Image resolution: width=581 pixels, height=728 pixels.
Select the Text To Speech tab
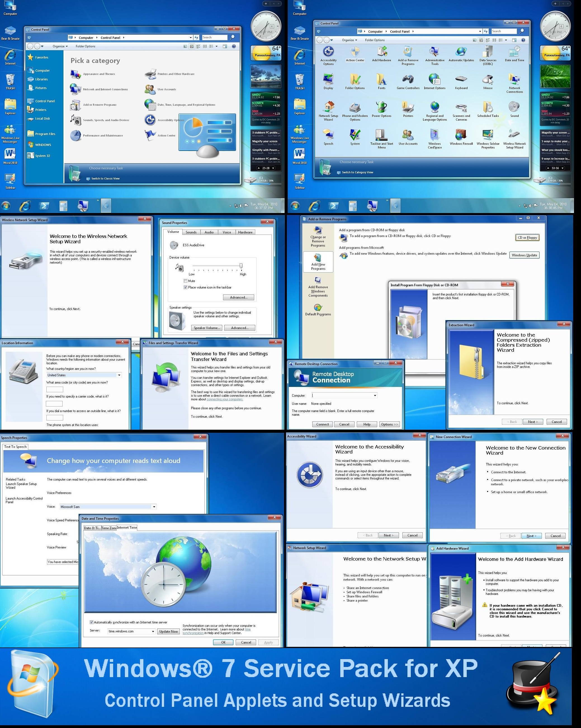point(15,447)
